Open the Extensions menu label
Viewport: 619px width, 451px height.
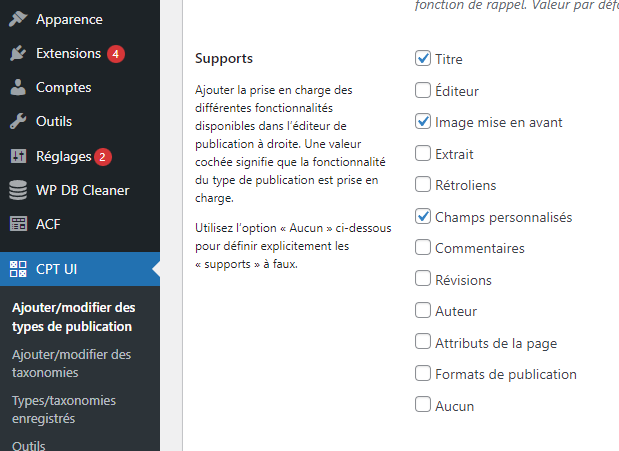click(x=68, y=53)
